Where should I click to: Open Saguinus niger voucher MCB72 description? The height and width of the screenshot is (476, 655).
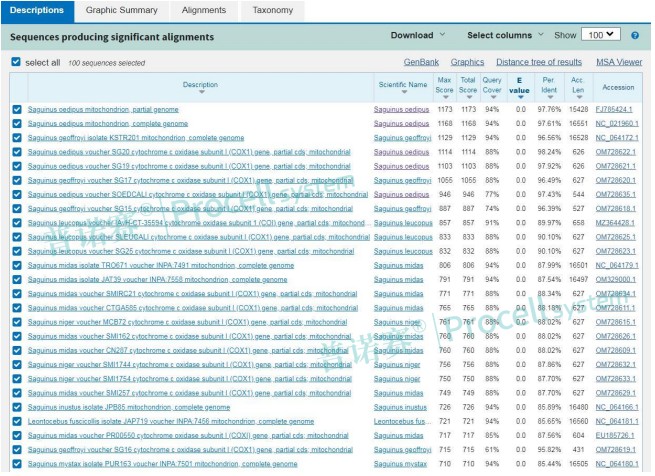pyautogui.click(x=187, y=322)
